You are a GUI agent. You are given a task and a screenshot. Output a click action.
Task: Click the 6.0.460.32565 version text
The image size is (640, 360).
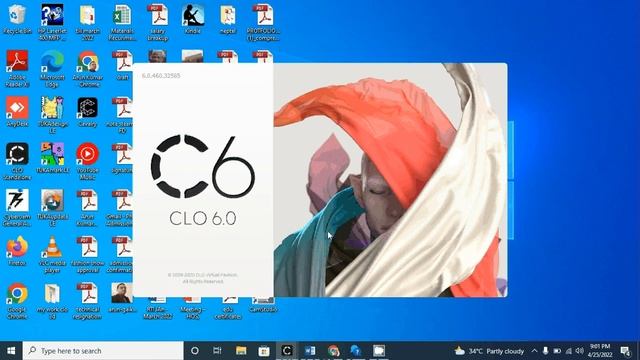[x=161, y=76]
